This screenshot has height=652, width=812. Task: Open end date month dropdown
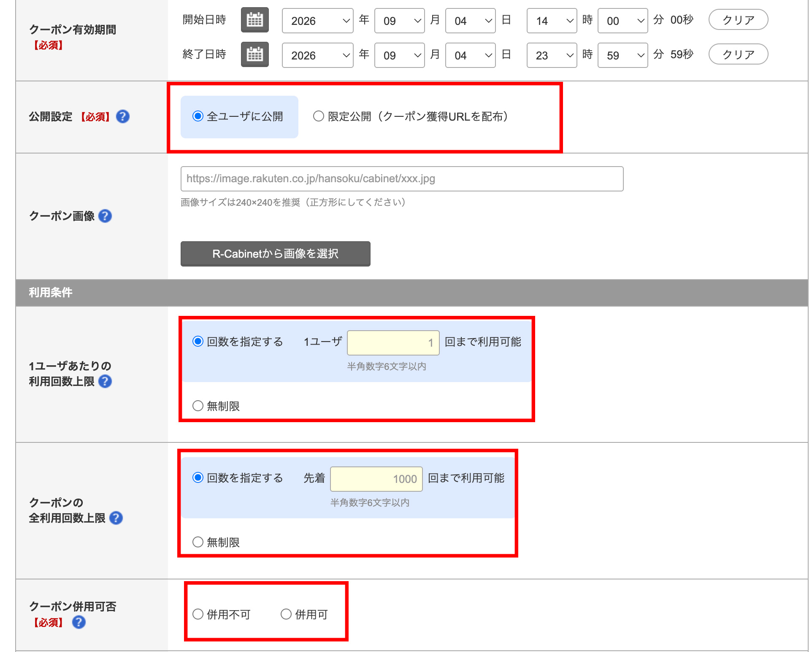tap(400, 55)
